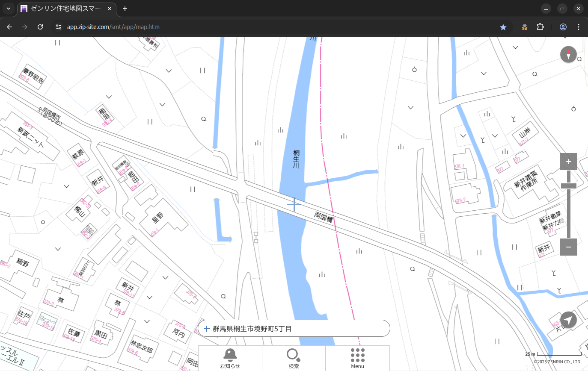View site information in the address bar
This screenshot has height=371, width=588.
[x=59, y=27]
